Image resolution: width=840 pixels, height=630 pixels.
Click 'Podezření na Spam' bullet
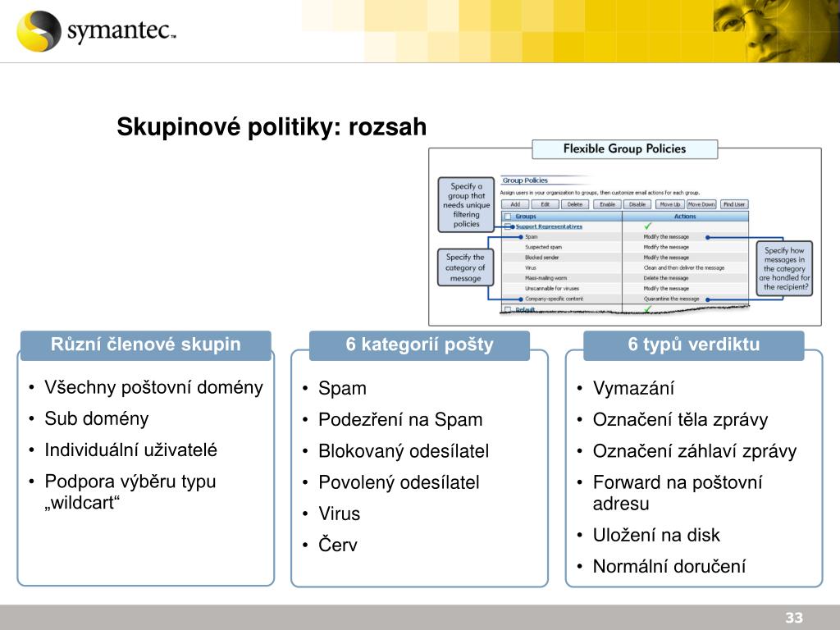[x=400, y=419]
